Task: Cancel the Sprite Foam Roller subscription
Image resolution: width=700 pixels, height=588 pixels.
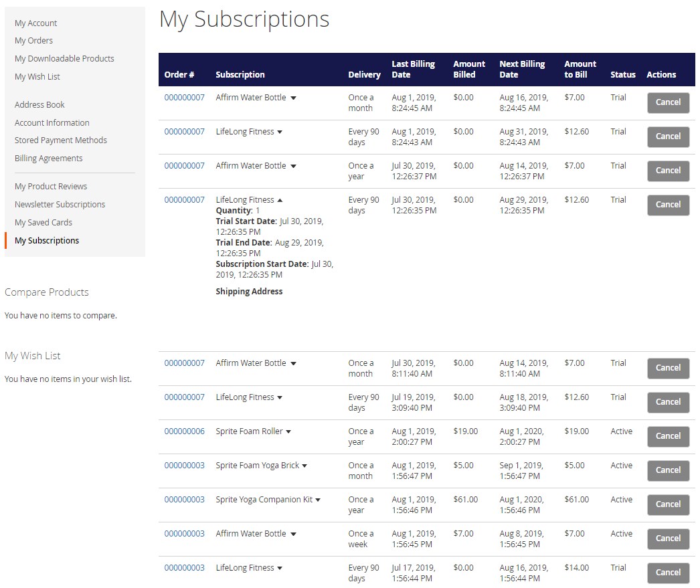Action: tap(668, 436)
